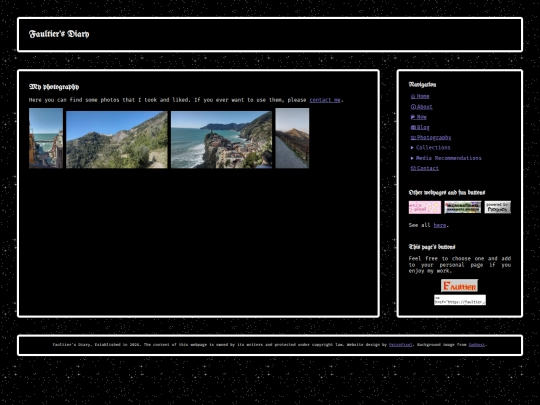540x405 pixels.
Task: Click the 'My photography' heading
Action: pos(54,86)
